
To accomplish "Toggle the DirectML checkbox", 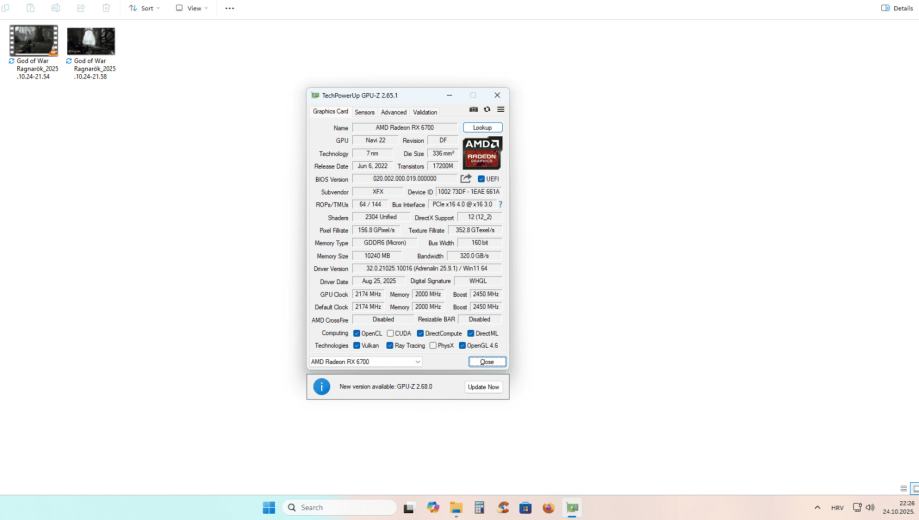I will pyautogui.click(x=471, y=334).
